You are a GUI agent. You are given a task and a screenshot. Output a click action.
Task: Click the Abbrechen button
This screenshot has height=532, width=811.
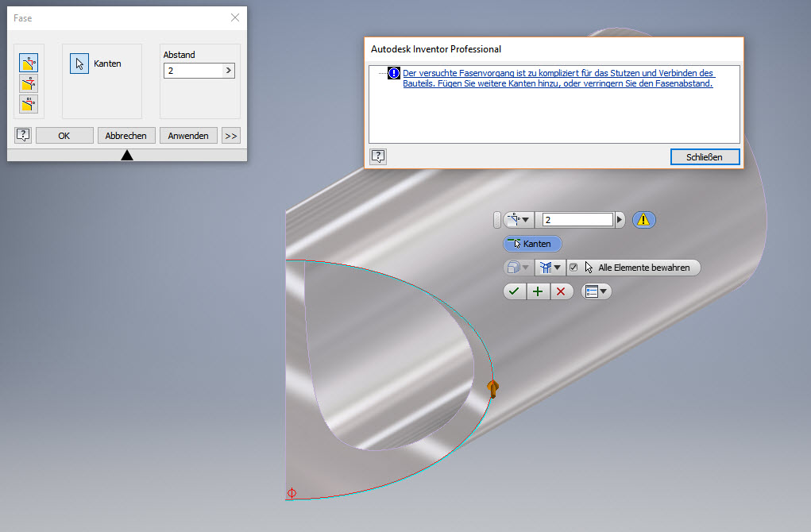(126, 136)
